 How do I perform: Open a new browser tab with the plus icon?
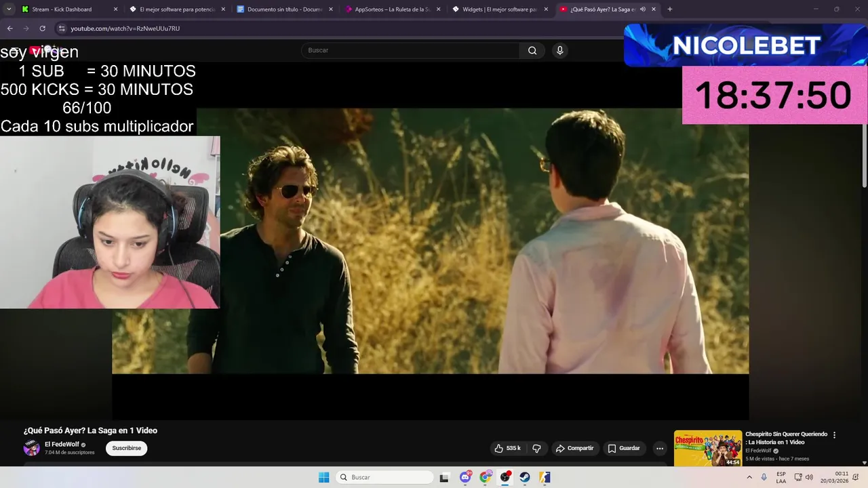click(x=670, y=9)
